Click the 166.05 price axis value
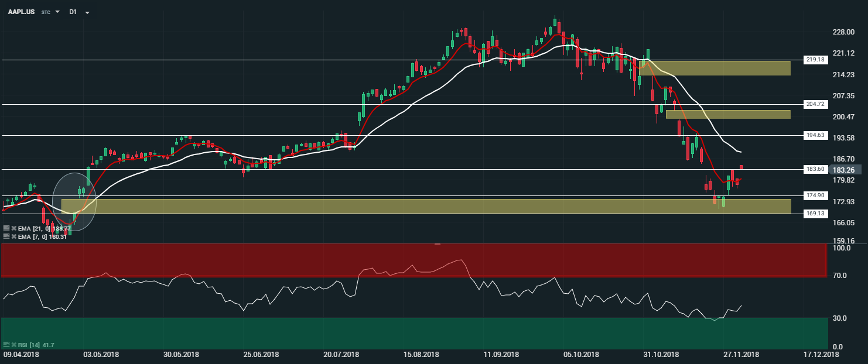Viewport: 868px width, 364px height. tap(844, 223)
